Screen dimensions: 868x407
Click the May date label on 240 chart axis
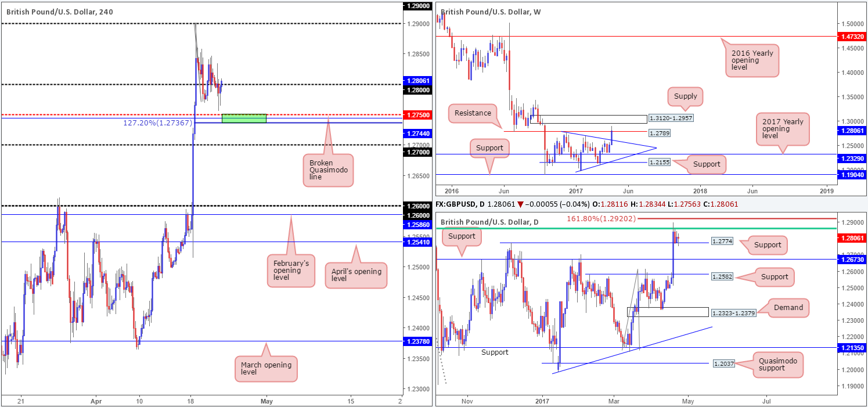[x=266, y=401]
